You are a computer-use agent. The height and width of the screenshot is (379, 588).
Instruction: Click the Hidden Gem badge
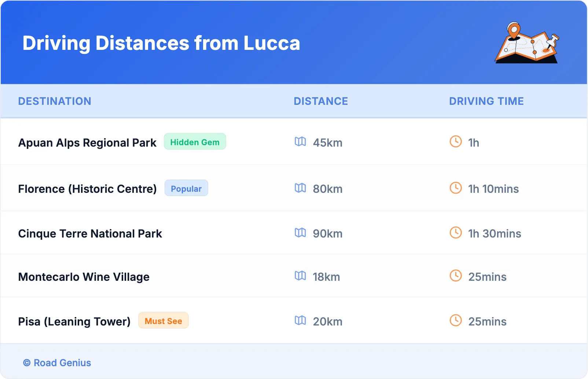(x=195, y=142)
